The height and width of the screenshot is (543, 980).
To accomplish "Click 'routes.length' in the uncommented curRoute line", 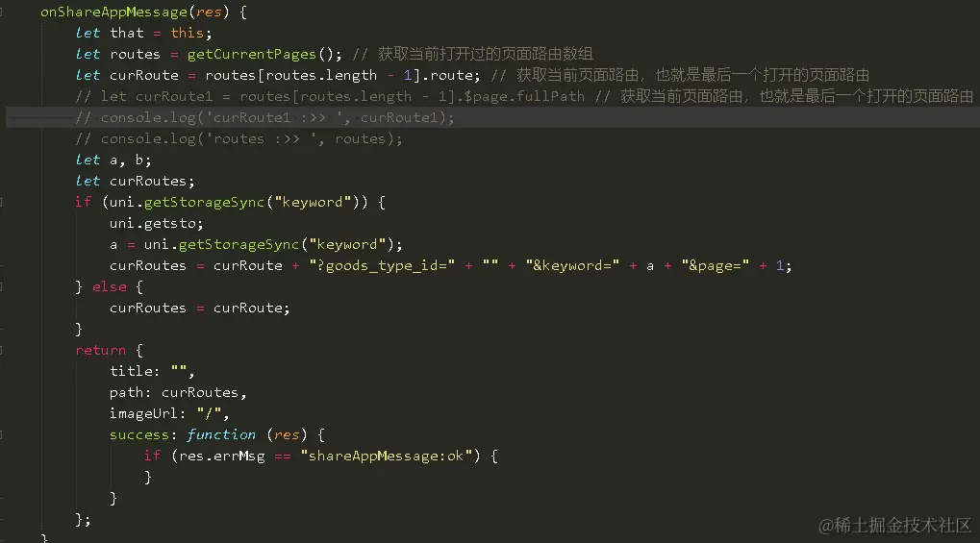I will point(321,76).
